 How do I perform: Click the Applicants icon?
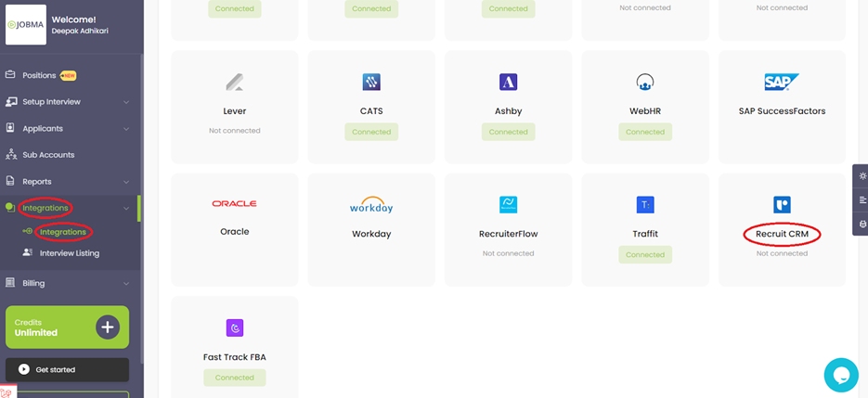pyautogui.click(x=10, y=128)
